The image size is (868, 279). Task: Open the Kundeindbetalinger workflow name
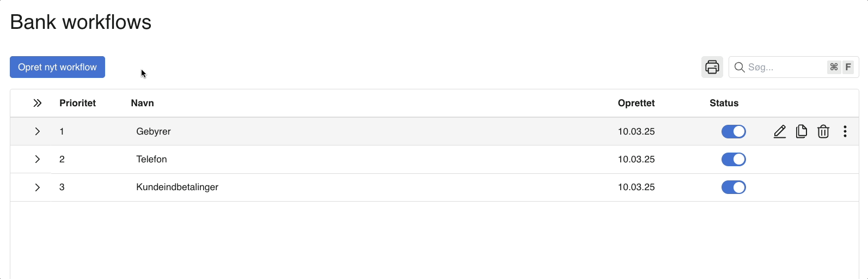click(177, 187)
